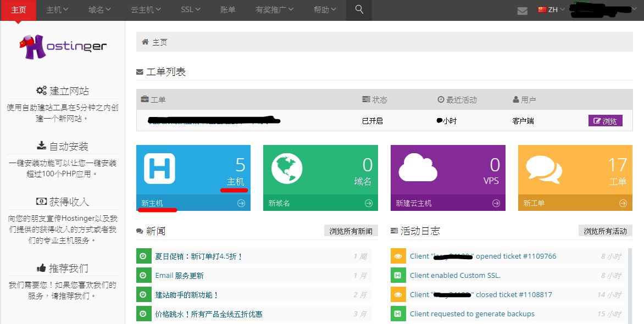Click the download icon beside 自动安装
644x324 pixels.
coord(41,146)
